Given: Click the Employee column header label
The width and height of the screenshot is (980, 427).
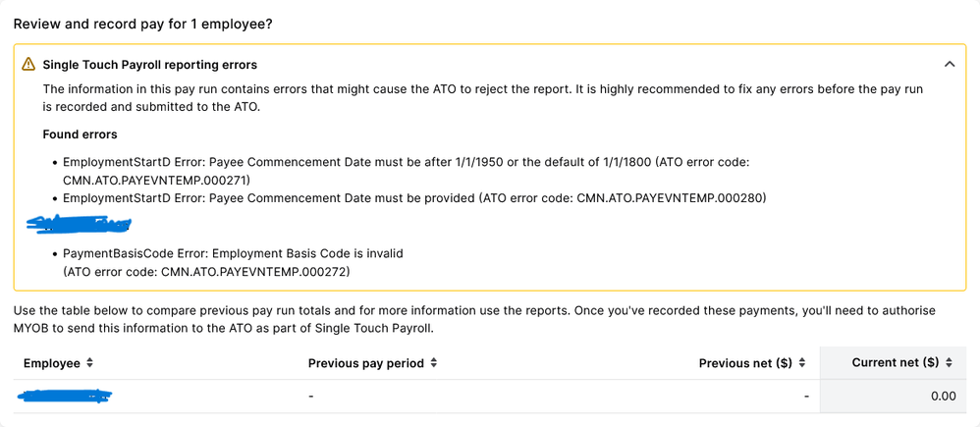Looking at the screenshot, I should [52, 363].
